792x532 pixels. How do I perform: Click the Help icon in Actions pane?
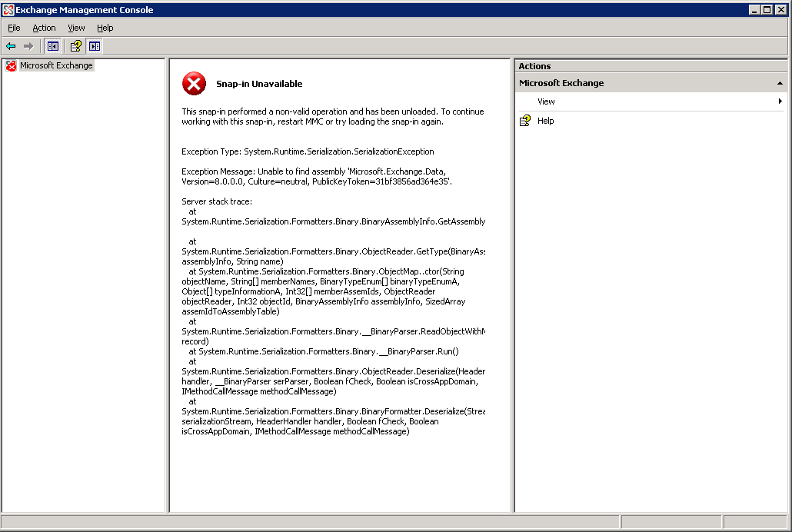[525, 121]
